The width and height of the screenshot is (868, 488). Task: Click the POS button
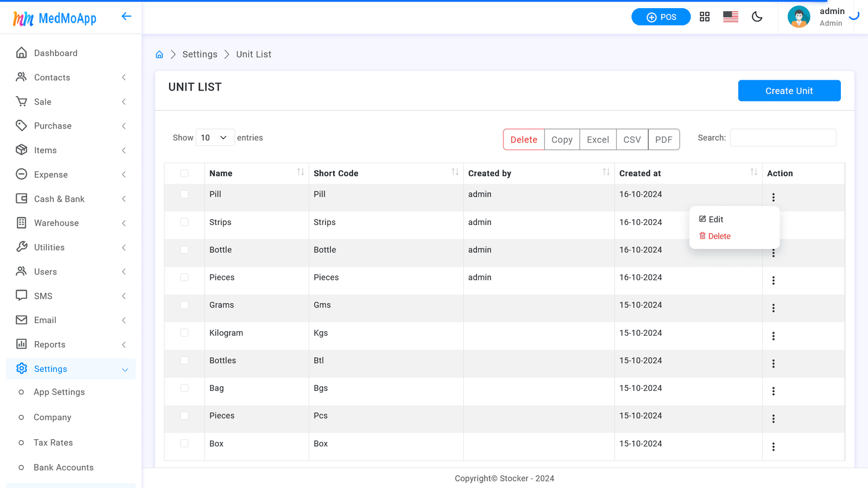661,17
